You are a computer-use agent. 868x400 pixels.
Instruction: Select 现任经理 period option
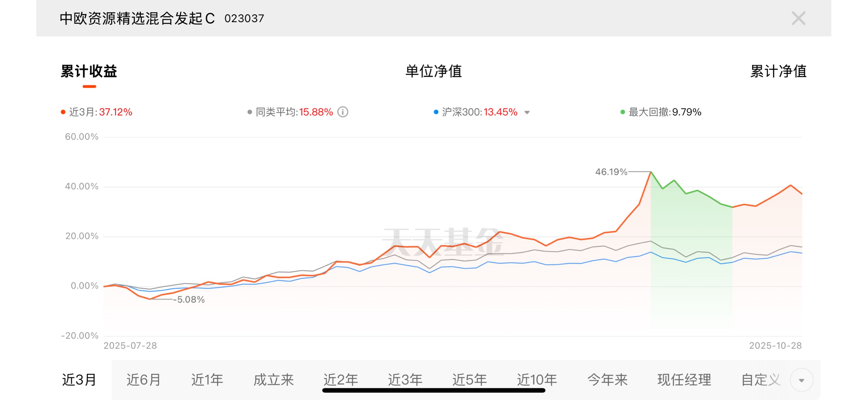click(x=684, y=380)
